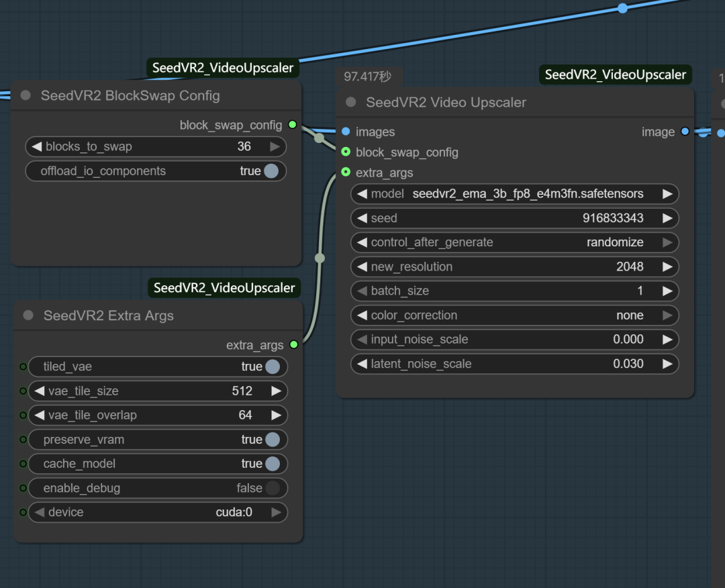Image resolution: width=725 pixels, height=588 pixels.
Task: Click the image output socket
Action: (685, 132)
